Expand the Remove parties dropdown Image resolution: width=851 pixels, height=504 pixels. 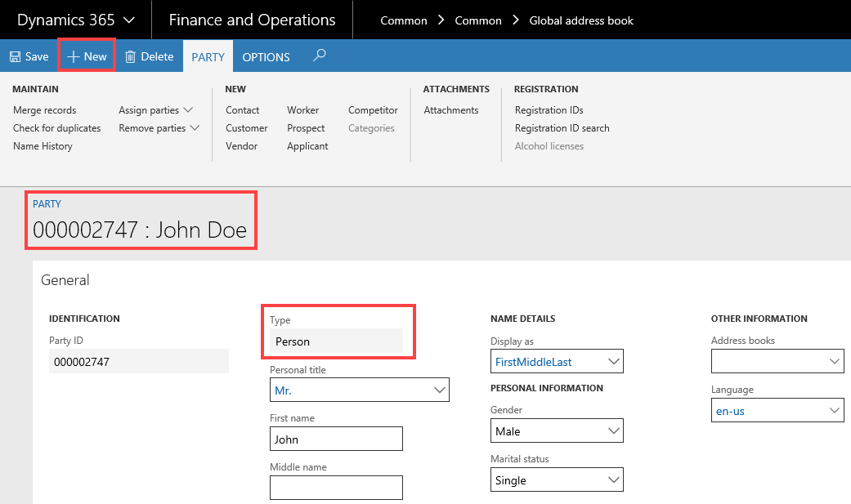pos(159,128)
